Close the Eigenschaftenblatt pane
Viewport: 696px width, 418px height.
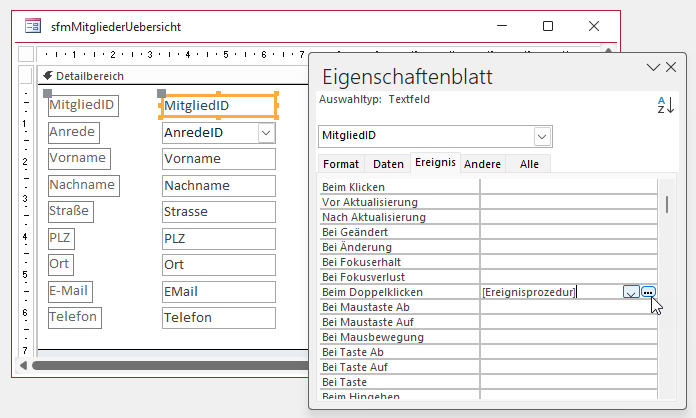tap(671, 67)
